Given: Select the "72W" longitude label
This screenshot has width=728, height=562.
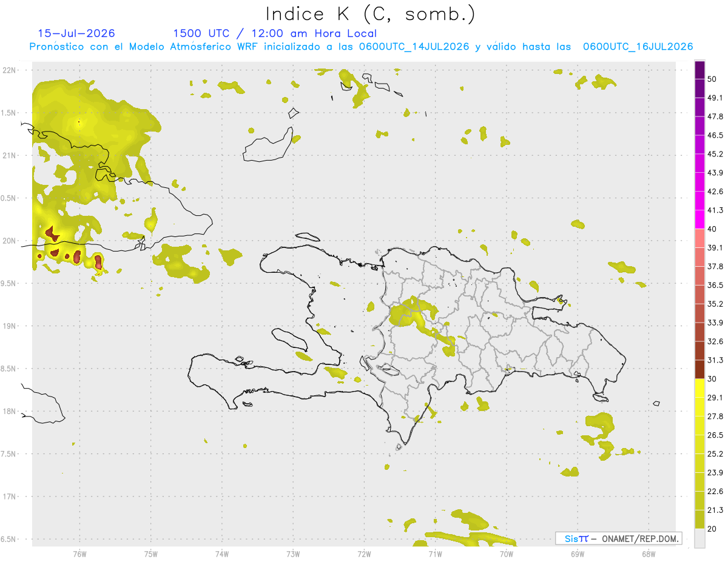Looking at the screenshot, I should 364,554.
